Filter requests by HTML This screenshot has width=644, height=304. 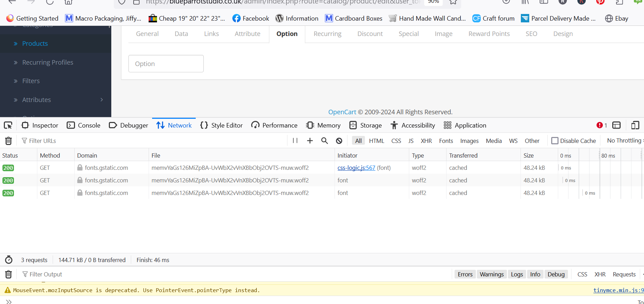click(x=376, y=141)
